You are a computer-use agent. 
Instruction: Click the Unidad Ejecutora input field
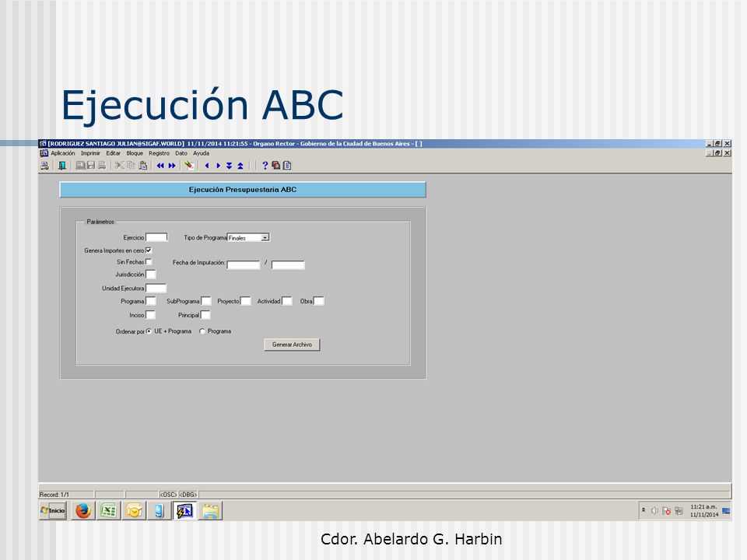click(x=156, y=288)
